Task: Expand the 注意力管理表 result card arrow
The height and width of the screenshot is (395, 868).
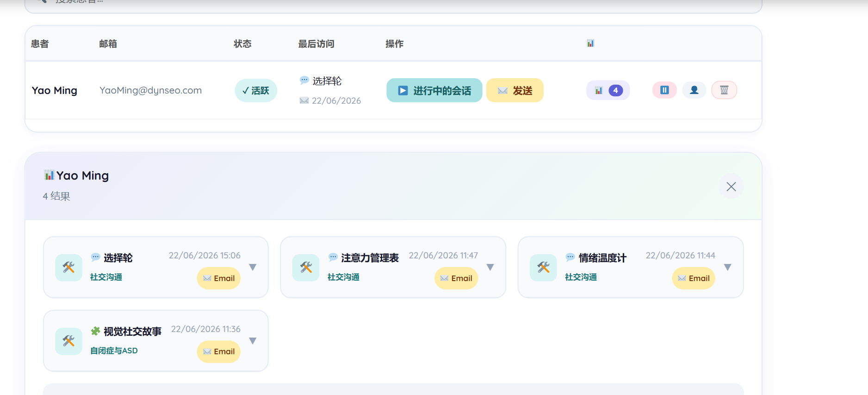Action: (490, 267)
